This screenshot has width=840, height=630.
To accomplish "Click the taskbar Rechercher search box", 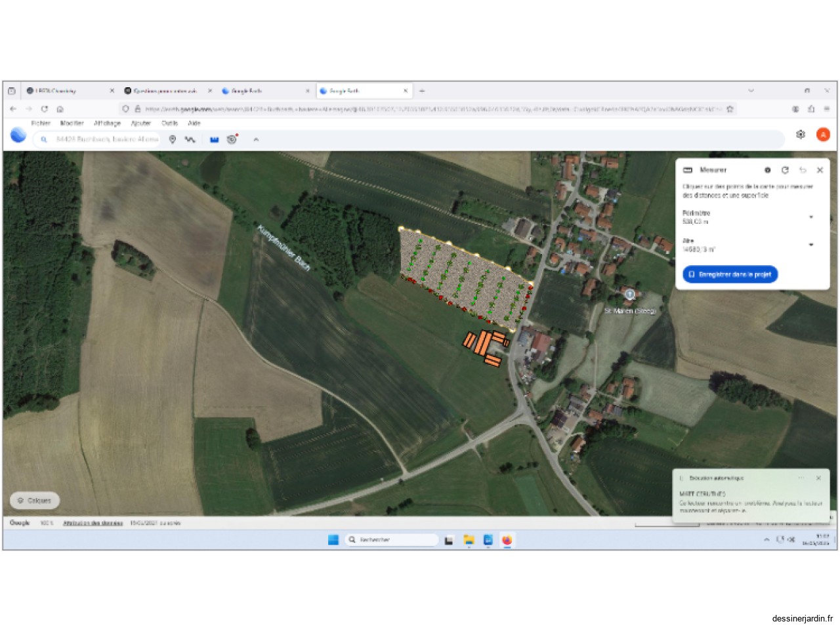I will pyautogui.click(x=392, y=539).
